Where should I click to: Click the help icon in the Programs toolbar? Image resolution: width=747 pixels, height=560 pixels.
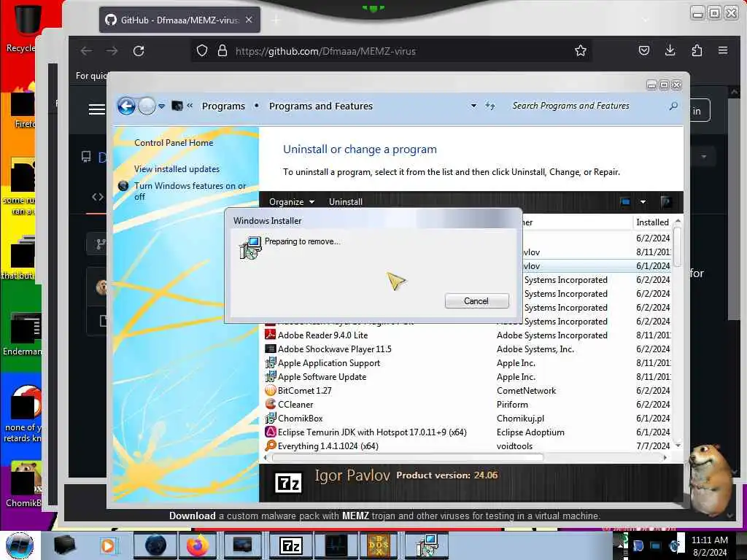coord(666,202)
